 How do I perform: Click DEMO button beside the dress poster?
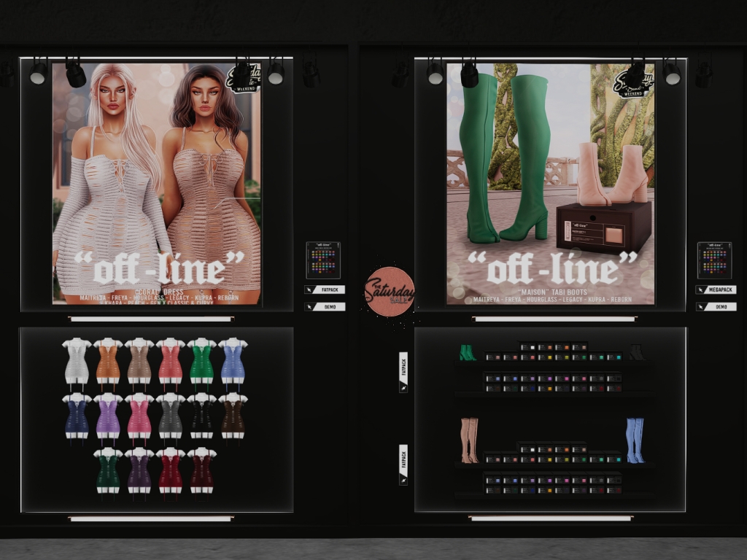coord(325,307)
